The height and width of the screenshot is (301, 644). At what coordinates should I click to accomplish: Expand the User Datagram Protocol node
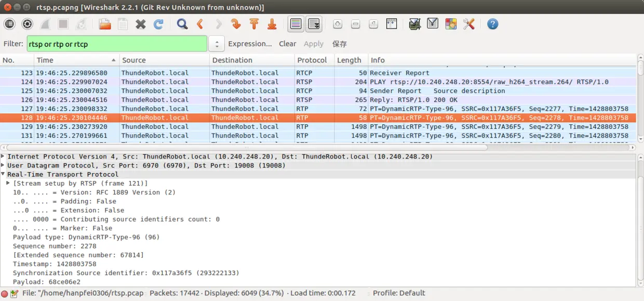(x=3, y=165)
